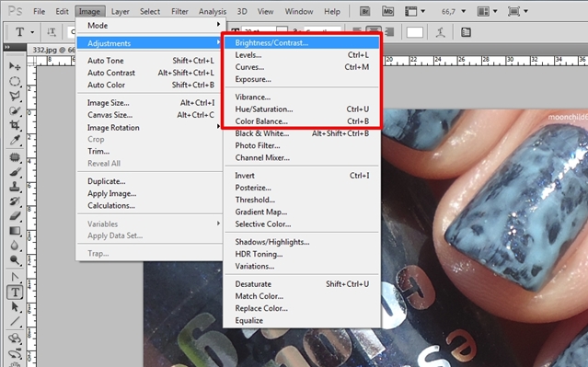Screen dimensions: 588x367
Task: Choose Replace Color option
Action: 302,308
